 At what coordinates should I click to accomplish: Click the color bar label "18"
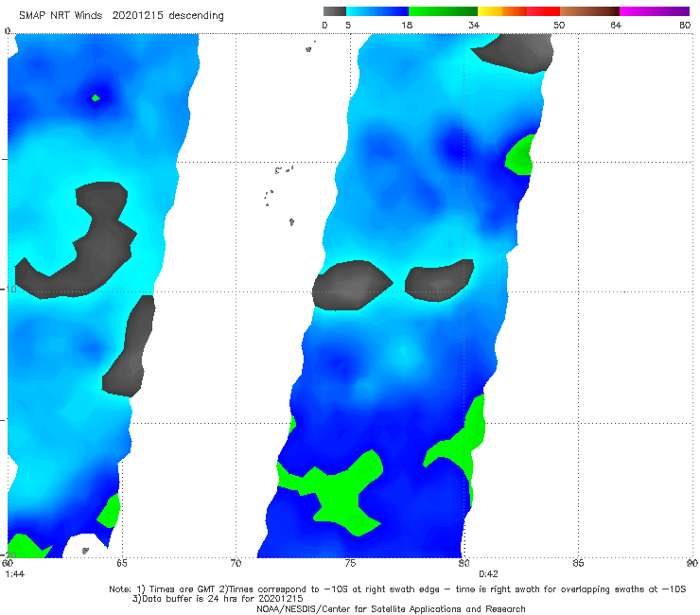coord(407,26)
